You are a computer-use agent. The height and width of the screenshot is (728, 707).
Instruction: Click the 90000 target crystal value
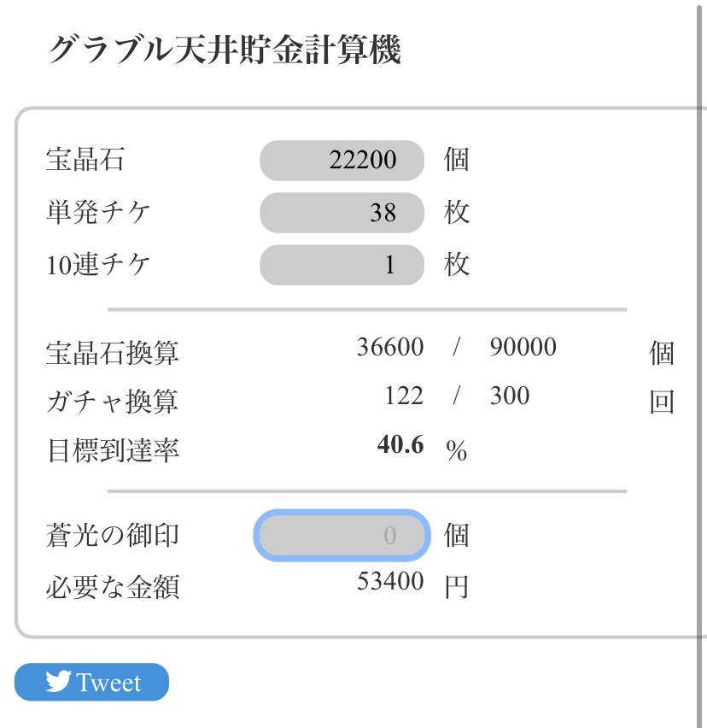pos(523,348)
